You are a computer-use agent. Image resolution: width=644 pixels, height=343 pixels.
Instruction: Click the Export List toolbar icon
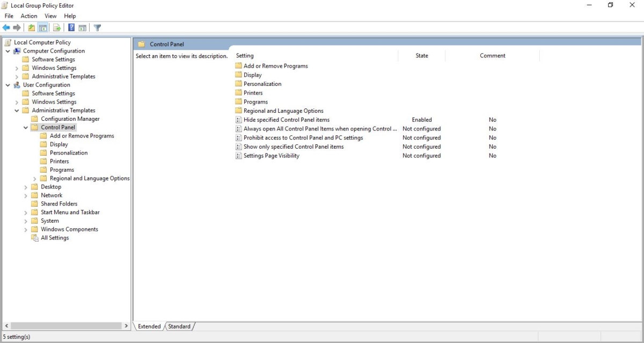(56, 27)
